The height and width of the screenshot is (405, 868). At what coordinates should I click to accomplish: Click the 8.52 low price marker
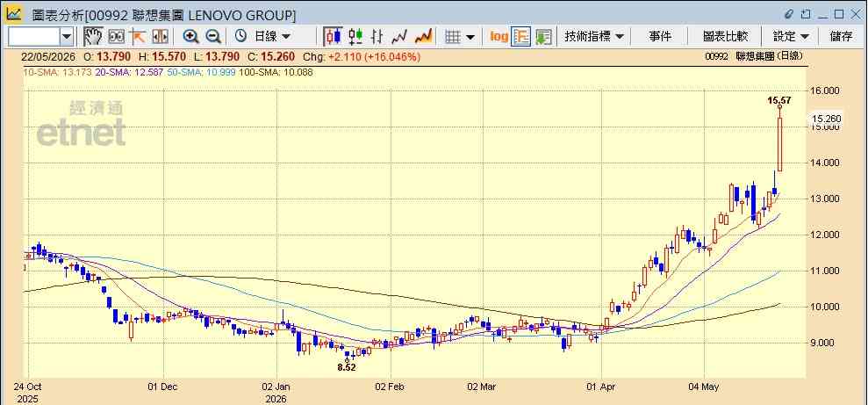pos(347,366)
